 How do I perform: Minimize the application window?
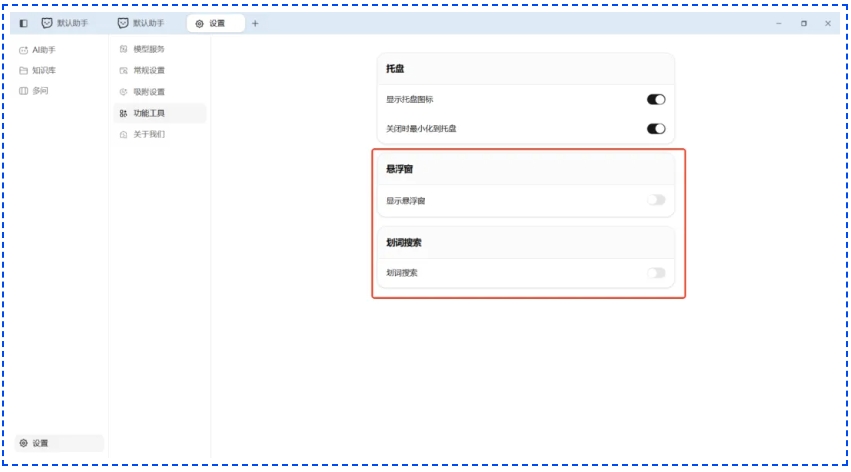pyautogui.click(x=778, y=23)
